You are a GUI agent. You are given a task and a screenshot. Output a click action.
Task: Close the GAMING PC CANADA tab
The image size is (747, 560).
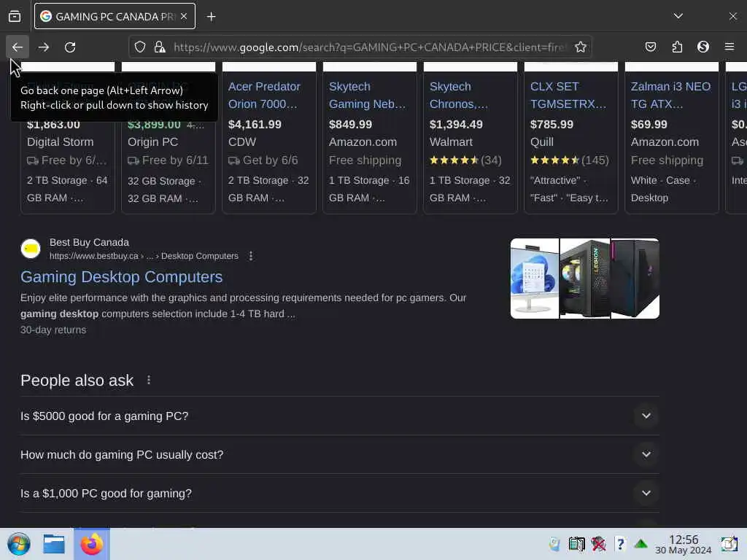184,16
